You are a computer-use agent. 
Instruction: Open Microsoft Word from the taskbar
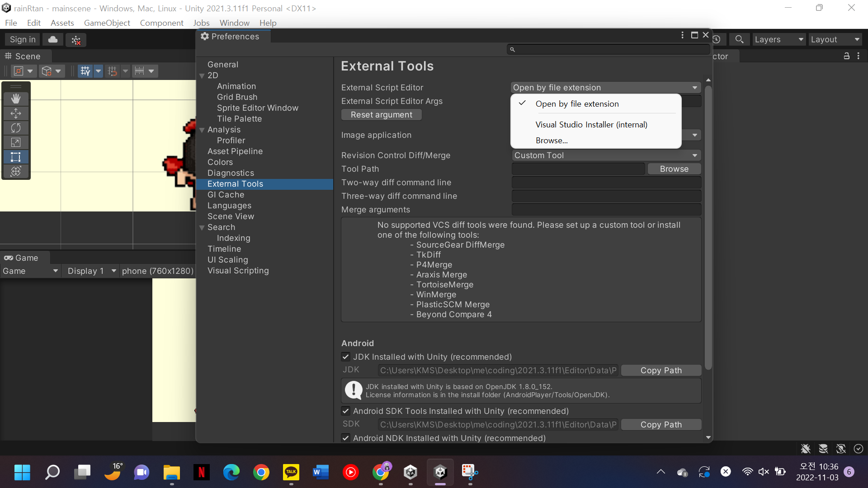pyautogui.click(x=321, y=473)
